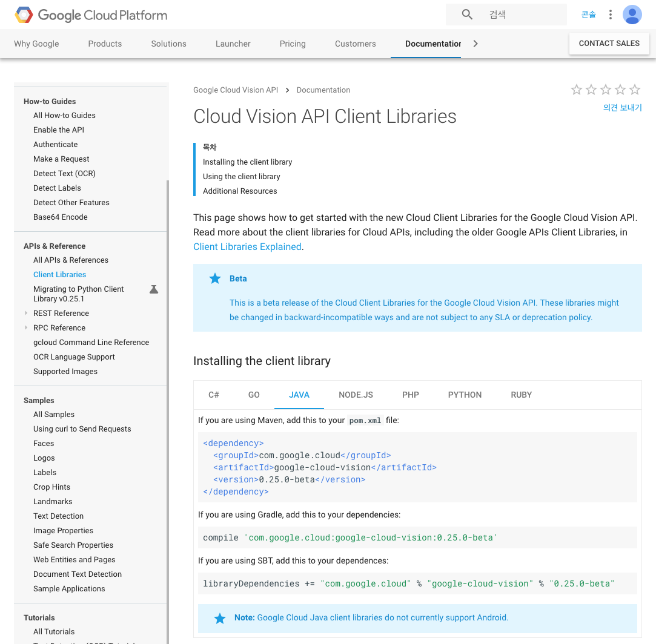Open the Logos sample link
Viewport: 656px width, 644px height.
(44, 458)
